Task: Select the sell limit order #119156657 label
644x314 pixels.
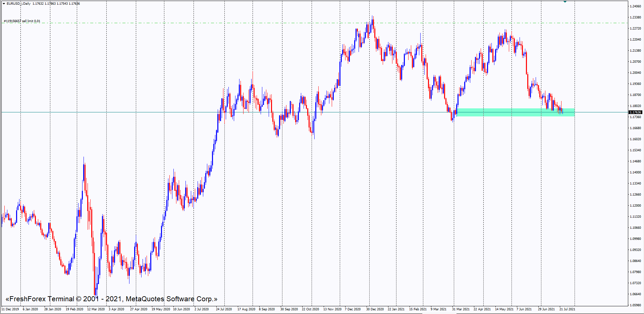Action: (22, 21)
